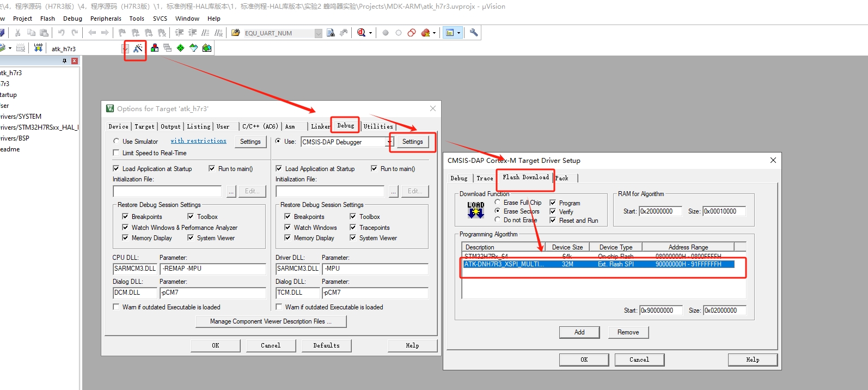
Task: Click the Comment selection icon
Action: (x=205, y=33)
